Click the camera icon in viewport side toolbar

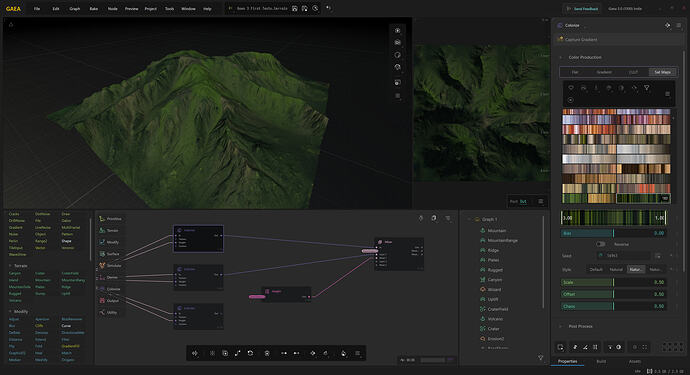tap(397, 42)
